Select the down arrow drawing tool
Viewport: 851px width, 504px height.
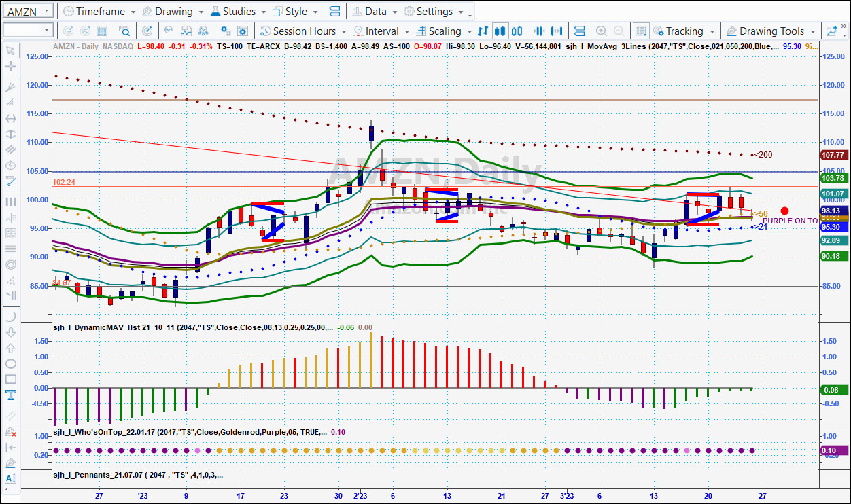pyautogui.click(x=10, y=332)
